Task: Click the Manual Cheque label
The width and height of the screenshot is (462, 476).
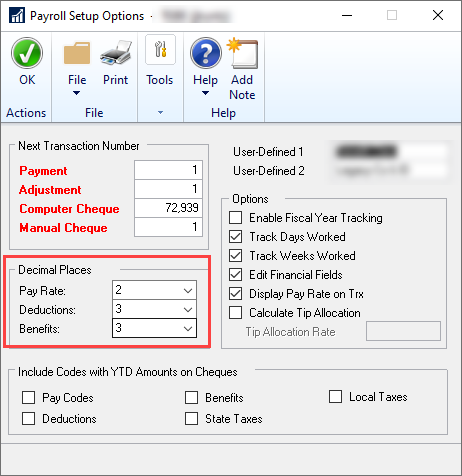Action: tap(63, 228)
